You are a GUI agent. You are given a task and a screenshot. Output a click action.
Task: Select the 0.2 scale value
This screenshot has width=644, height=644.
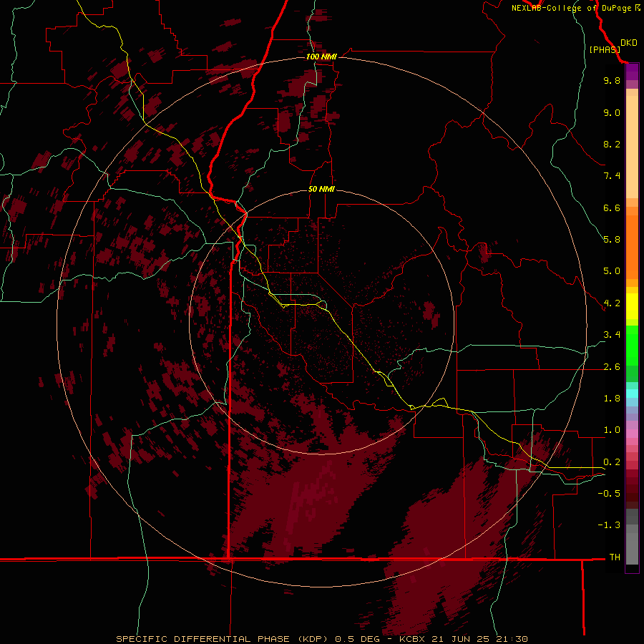click(x=612, y=462)
